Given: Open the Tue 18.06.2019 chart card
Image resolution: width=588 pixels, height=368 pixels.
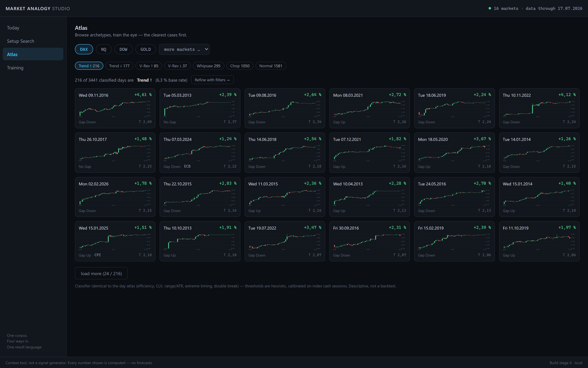Looking at the screenshot, I should pos(454,108).
